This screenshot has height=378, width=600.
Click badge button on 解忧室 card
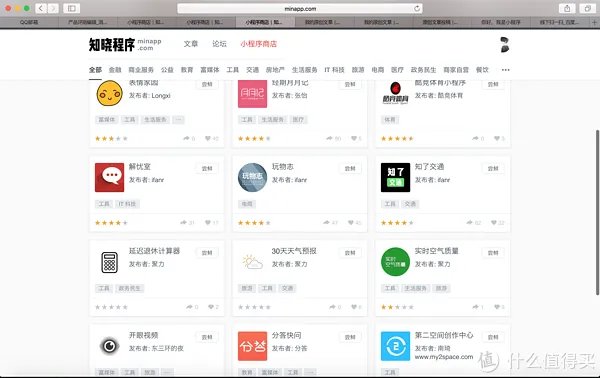coord(207,168)
